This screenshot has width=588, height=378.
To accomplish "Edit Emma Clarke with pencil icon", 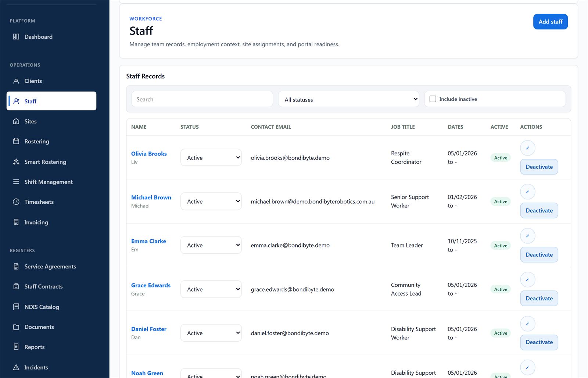I will pyautogui.click(x=528, y=236).
